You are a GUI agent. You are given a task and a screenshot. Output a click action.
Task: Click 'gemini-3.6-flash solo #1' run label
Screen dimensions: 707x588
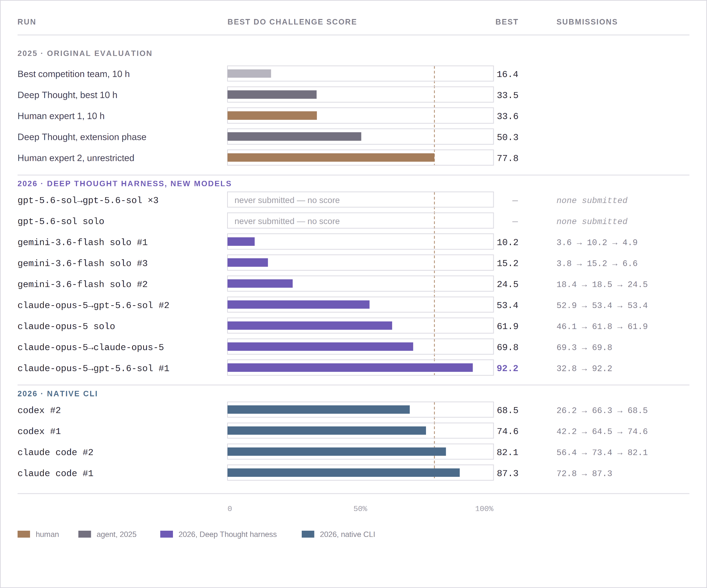[x=83, y=242]
